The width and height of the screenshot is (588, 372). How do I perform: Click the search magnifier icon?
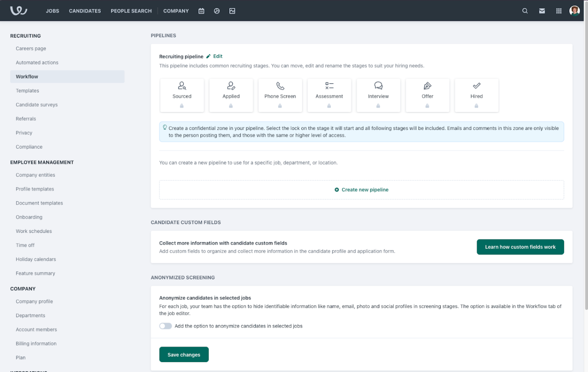coord(525,11)
